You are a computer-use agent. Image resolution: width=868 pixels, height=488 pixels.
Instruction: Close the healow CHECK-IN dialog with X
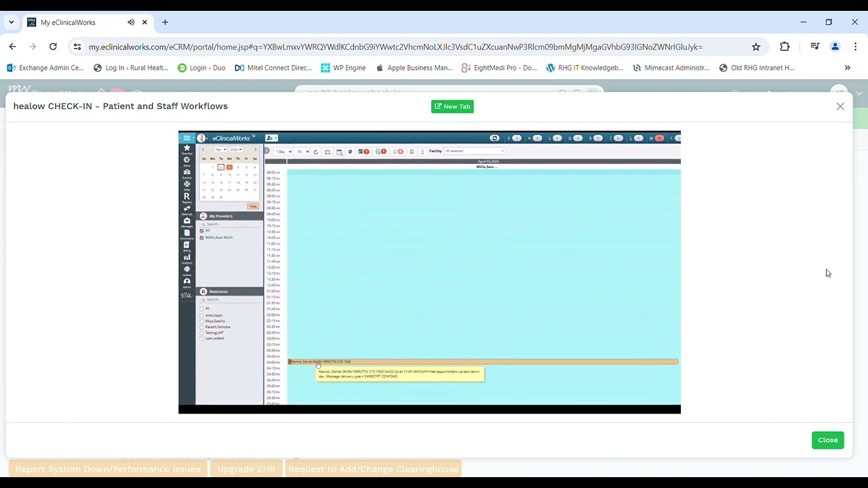[840, 106]
